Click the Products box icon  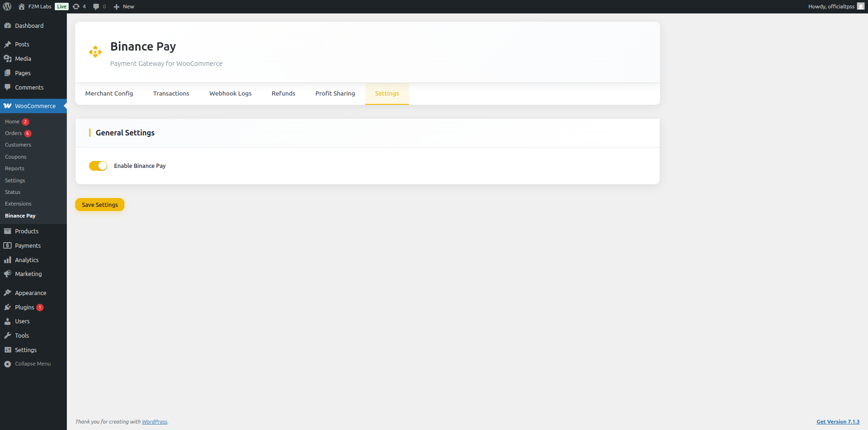pyautogui.click(x=7, y=231)
